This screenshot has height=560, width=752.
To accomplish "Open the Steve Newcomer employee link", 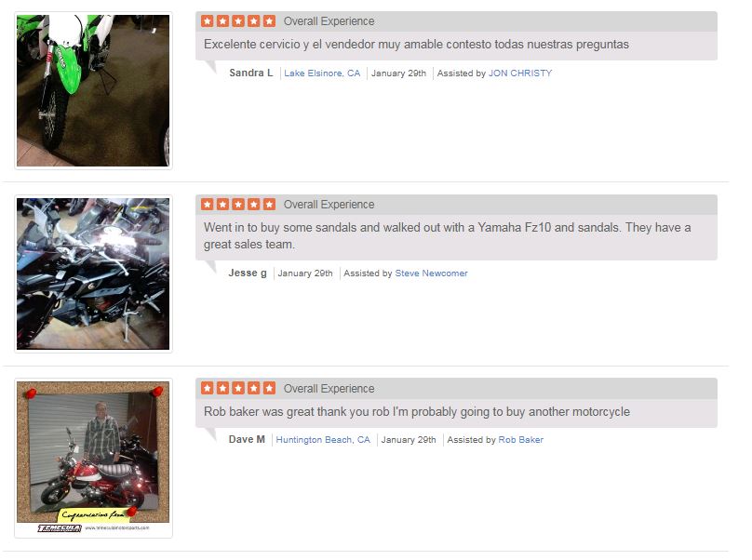I will tap(431, 273).
